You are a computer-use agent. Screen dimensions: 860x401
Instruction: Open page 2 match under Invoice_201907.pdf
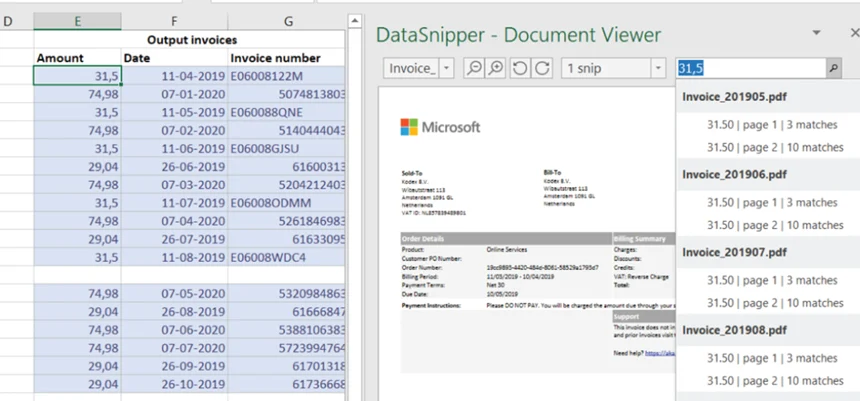[774, 303]
